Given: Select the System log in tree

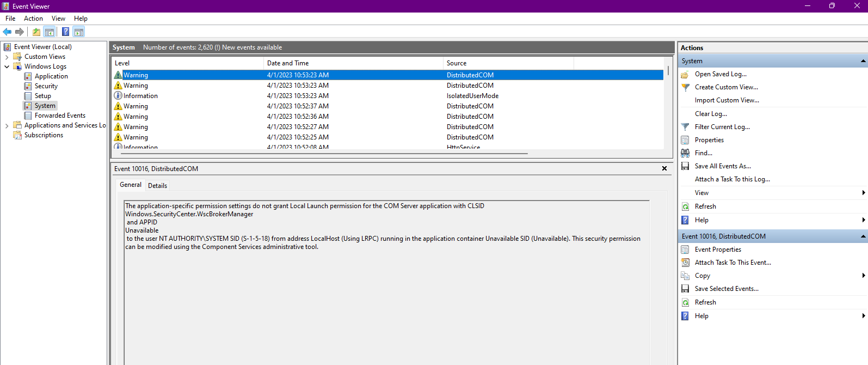Looking at the screenshot, I should tap(45, 106).
